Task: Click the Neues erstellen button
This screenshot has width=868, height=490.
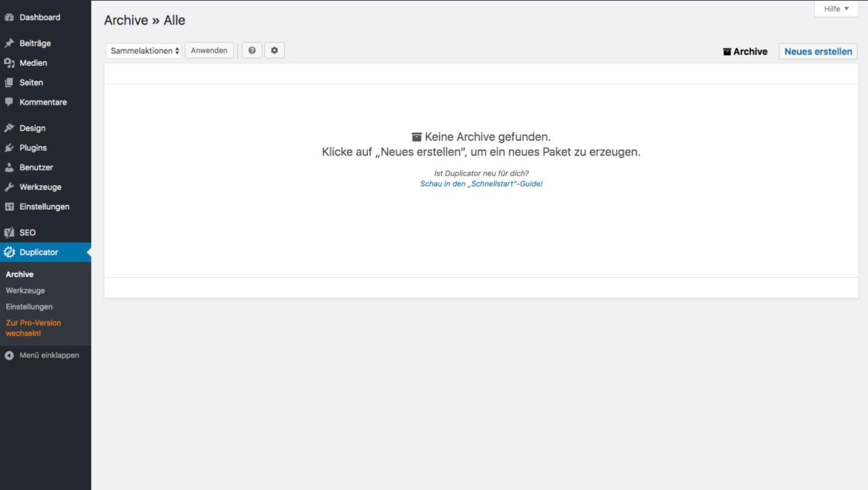Action: point(818,51)
